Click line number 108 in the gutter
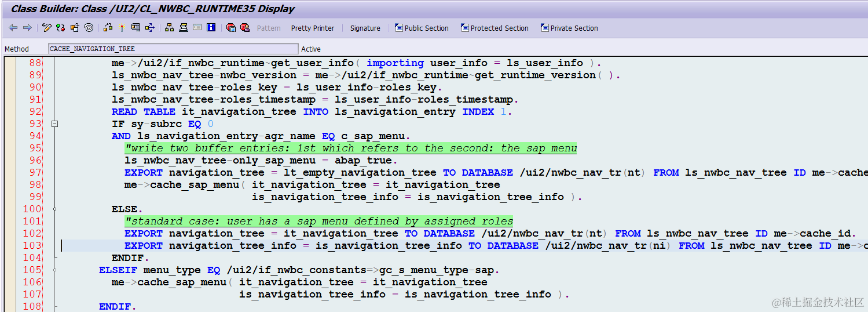The width and height of the screenshot is (868, 312). click(32, 306)
